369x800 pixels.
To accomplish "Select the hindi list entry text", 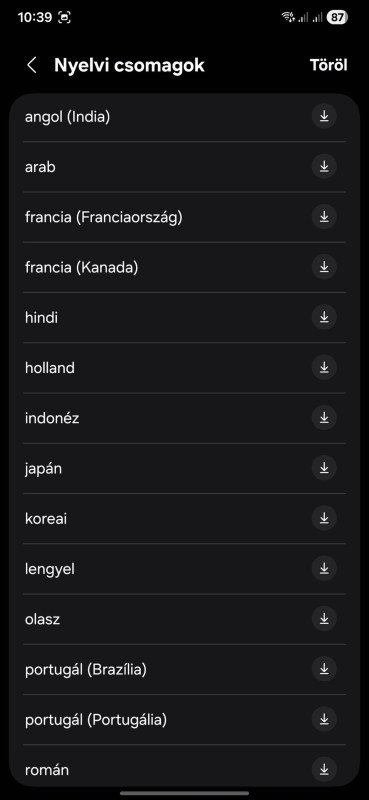I will [x=41, y=318].
